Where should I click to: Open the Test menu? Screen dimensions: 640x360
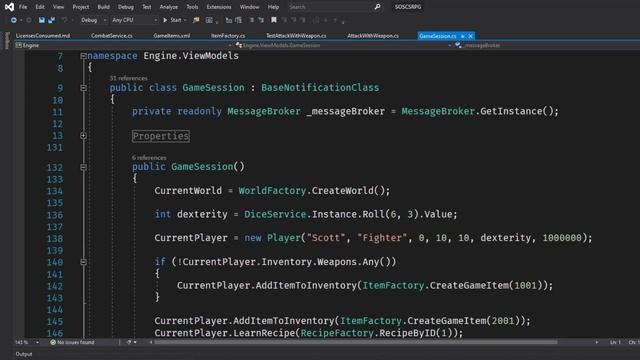click(x=147, y=7)
